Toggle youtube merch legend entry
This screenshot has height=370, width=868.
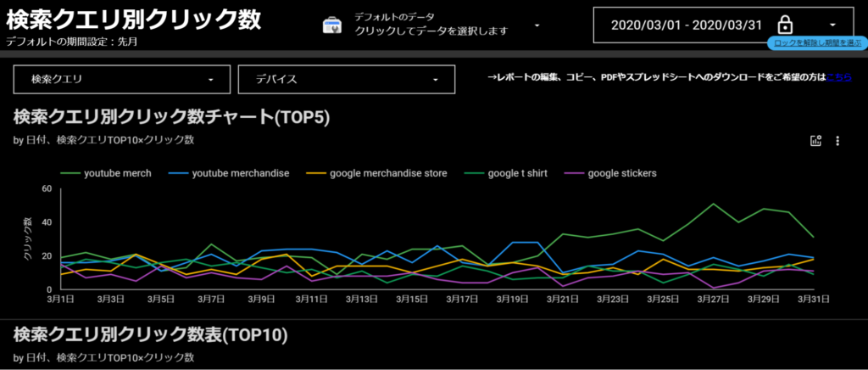click(105, 173)
